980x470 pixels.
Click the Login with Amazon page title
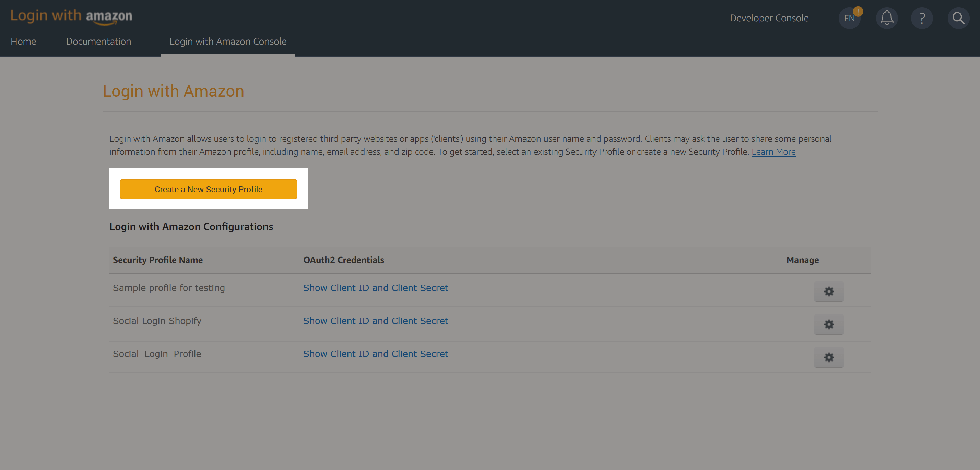click(x=173, y=91)
